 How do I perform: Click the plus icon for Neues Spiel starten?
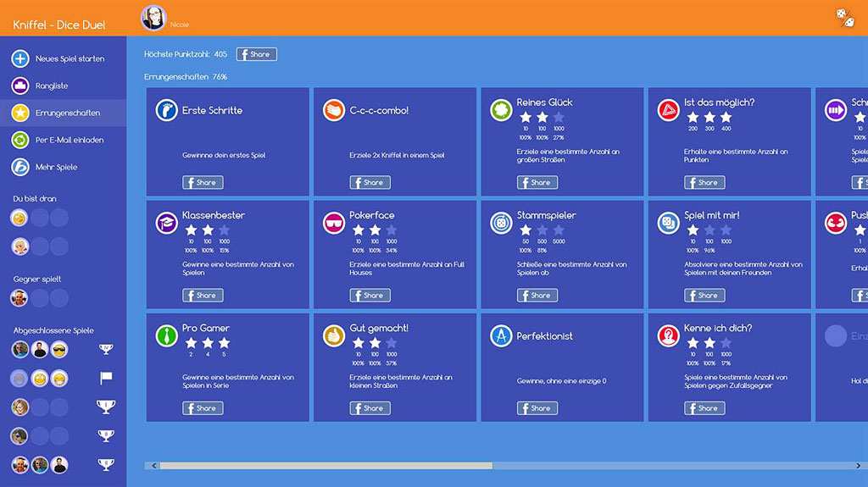[x=20, y=58]
